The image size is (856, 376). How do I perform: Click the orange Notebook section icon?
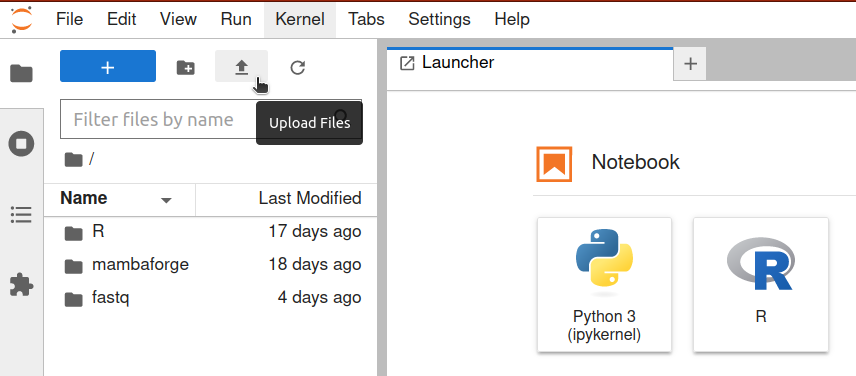point(554,164)
